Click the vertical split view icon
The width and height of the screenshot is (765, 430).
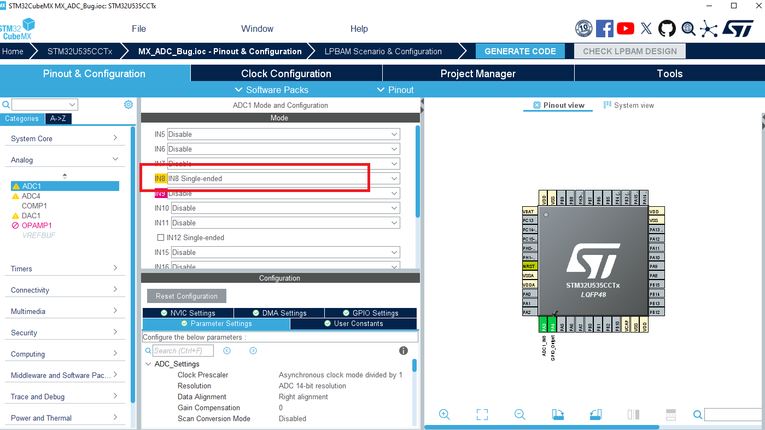click(x=633, y=414)
